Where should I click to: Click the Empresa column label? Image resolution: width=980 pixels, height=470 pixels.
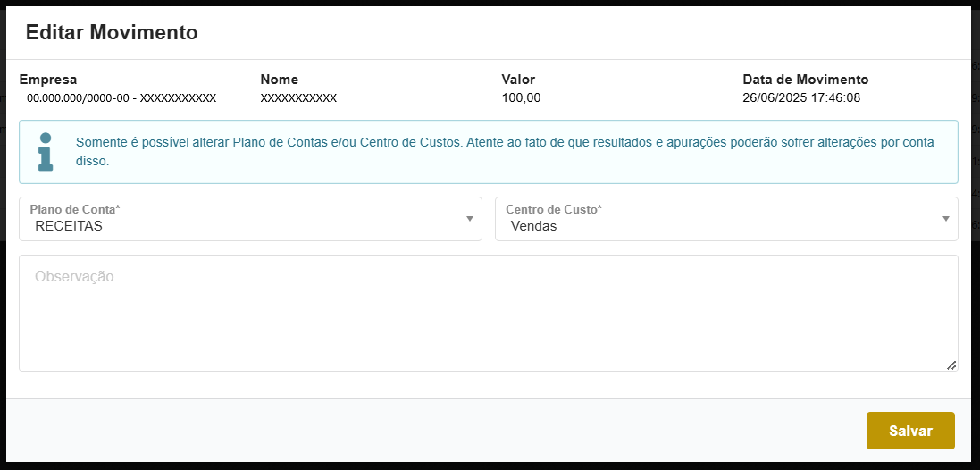48,80
